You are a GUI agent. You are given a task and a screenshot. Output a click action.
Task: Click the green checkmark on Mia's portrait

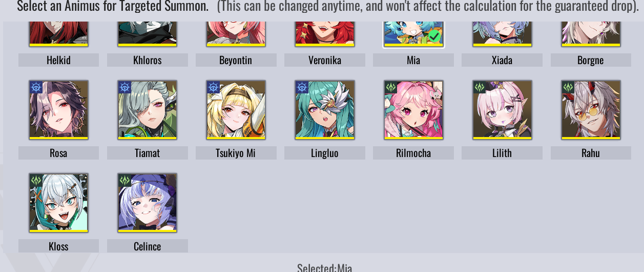(434, 36)
